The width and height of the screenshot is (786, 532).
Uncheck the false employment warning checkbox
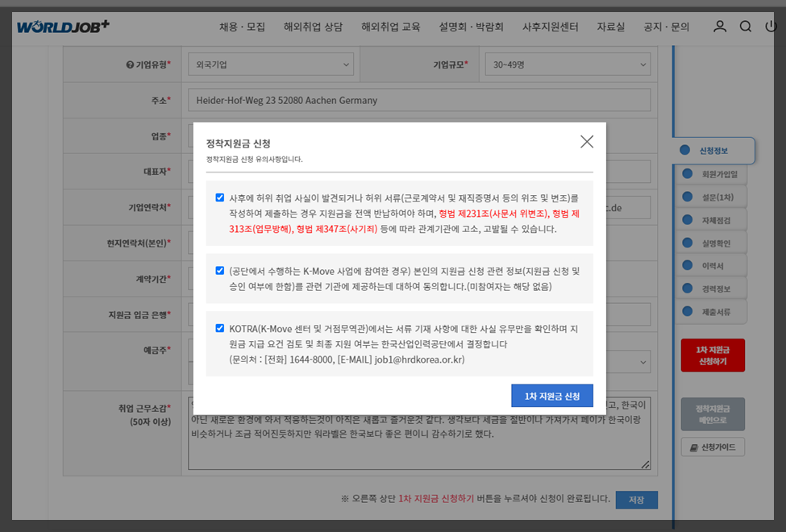(219, 197)
